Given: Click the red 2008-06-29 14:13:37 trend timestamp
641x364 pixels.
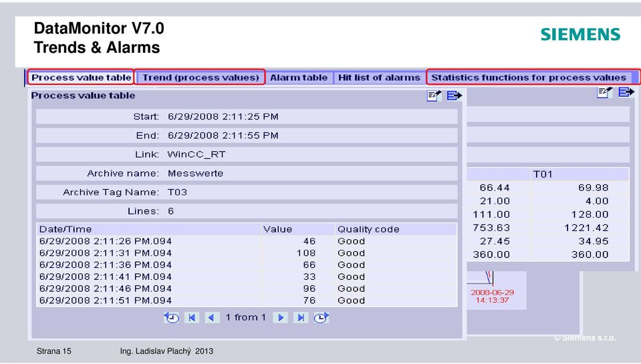Looking at the screenshot, I should [x=492, y=296].
